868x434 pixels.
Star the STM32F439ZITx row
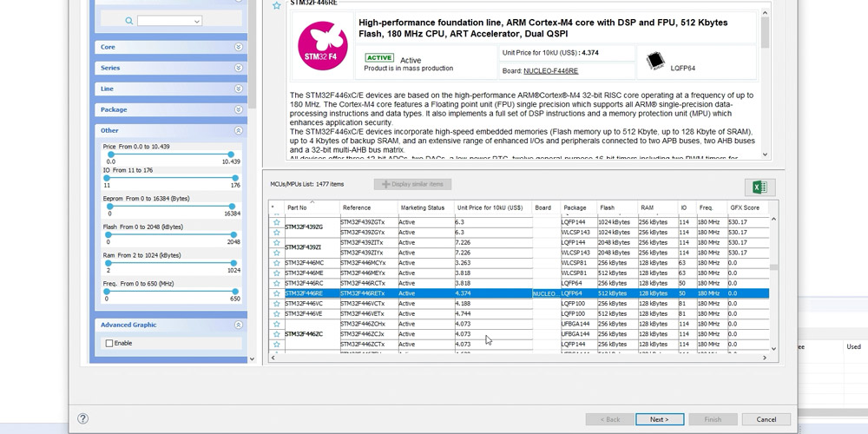277,242
